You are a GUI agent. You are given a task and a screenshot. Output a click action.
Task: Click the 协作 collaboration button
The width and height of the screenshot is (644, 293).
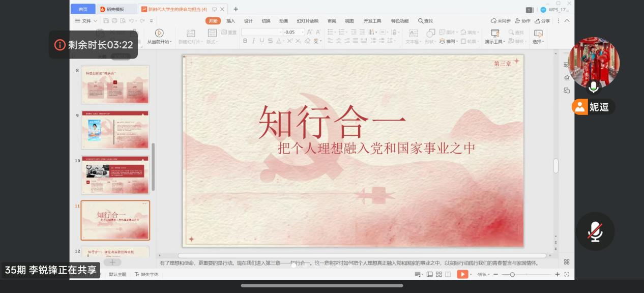coord(522,21)
